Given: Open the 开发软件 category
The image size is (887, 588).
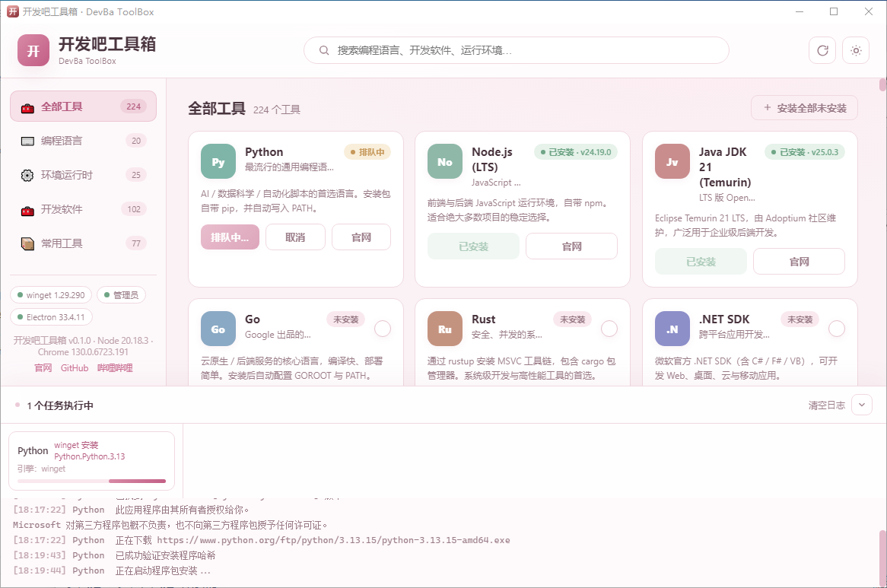Looking at the screenshot, I should point(83,209).
